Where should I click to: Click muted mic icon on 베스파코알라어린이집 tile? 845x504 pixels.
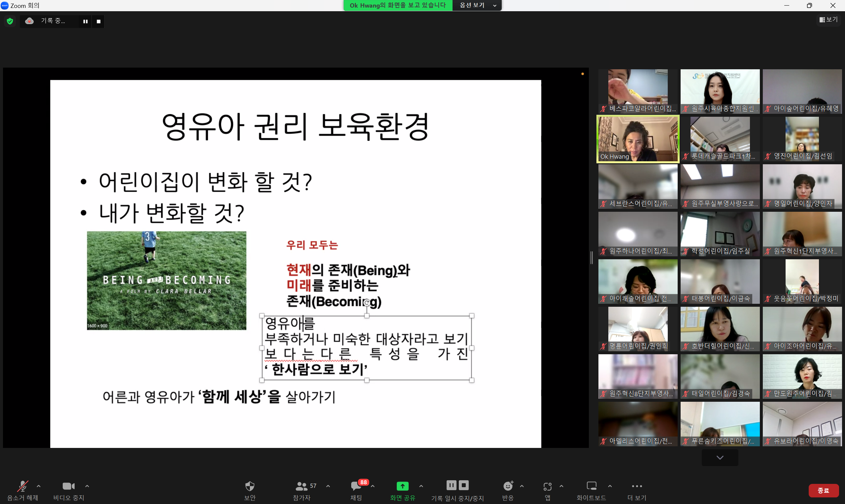603,109
